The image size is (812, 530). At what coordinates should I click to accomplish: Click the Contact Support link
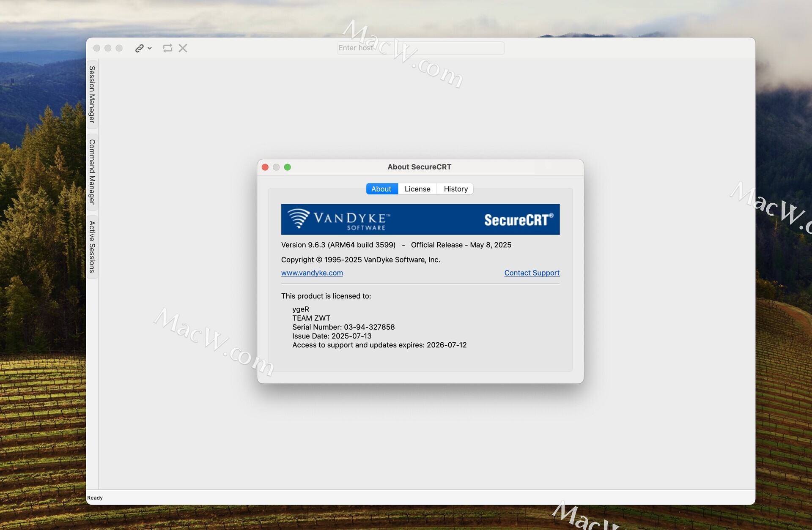(x=531, y=273)
